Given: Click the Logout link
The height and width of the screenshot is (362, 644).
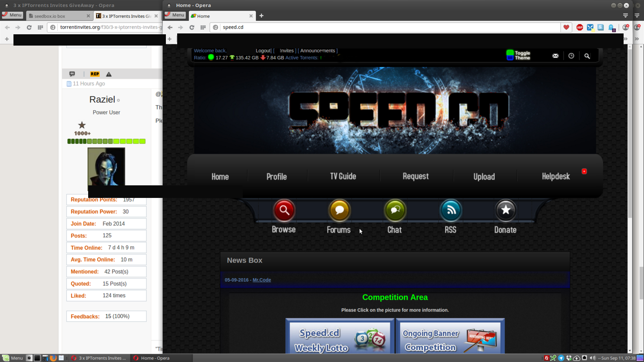Looking at the screenshot, I should [x=263, y=51].
